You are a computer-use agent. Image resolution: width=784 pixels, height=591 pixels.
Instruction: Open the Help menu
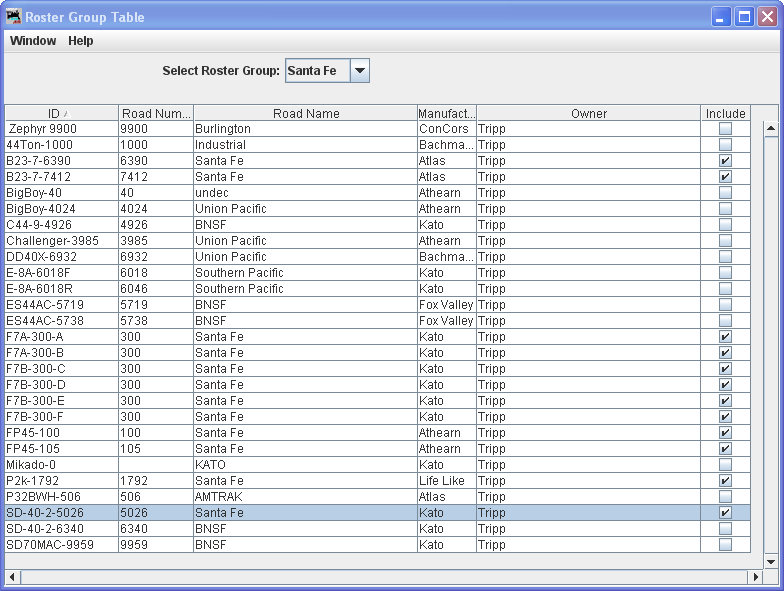coord(81,41)
